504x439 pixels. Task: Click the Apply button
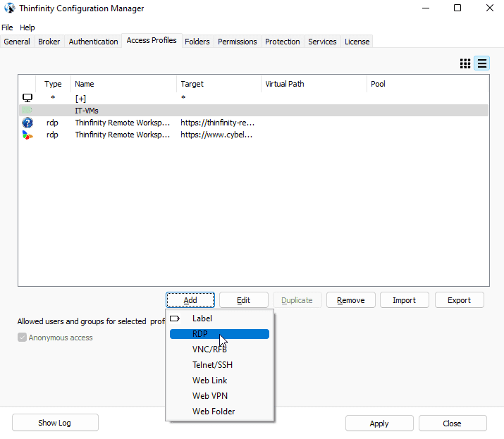click(379, 423)
